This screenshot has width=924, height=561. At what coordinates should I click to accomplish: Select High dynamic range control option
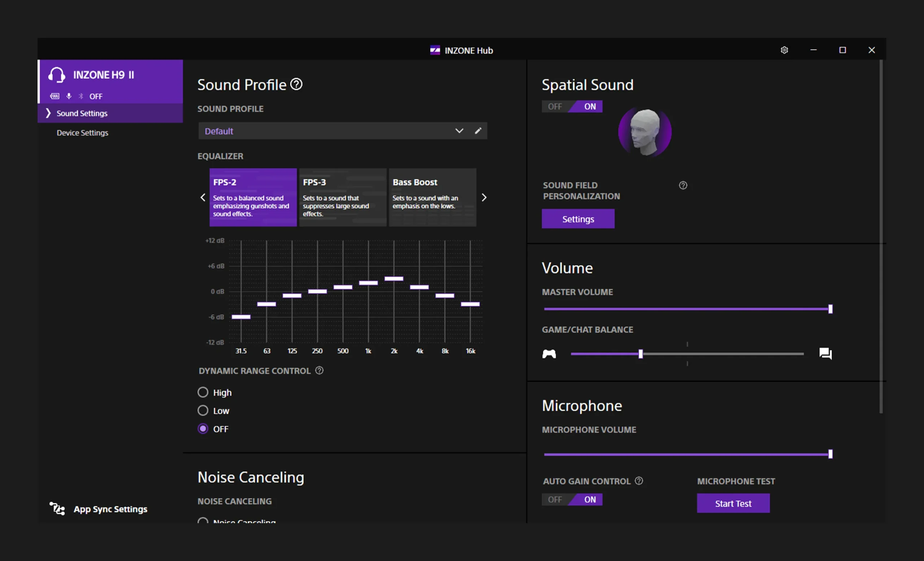203,392
